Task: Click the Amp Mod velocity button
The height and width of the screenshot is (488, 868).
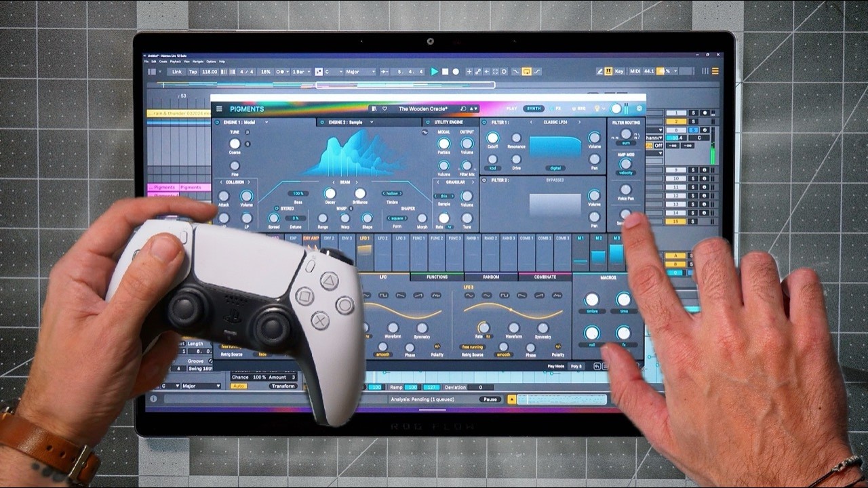Action: 625,173
